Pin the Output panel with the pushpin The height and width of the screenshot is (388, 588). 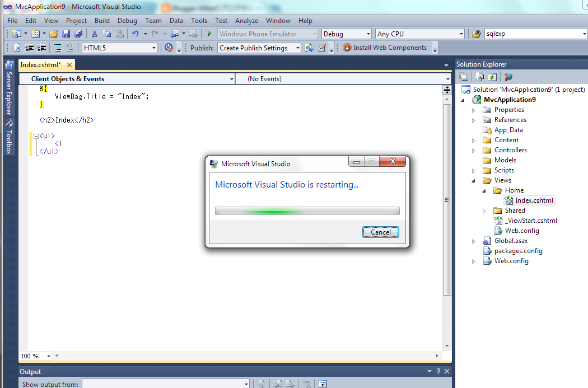click(x=438, y=371)
